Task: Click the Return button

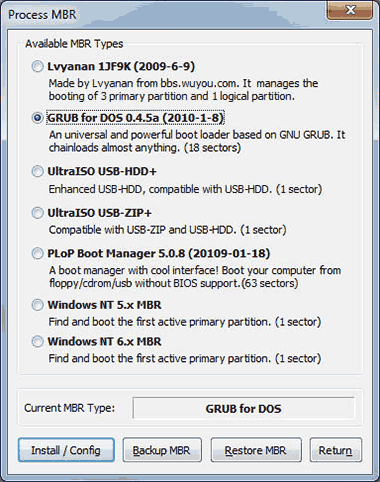Action: (x=336, y=450)
